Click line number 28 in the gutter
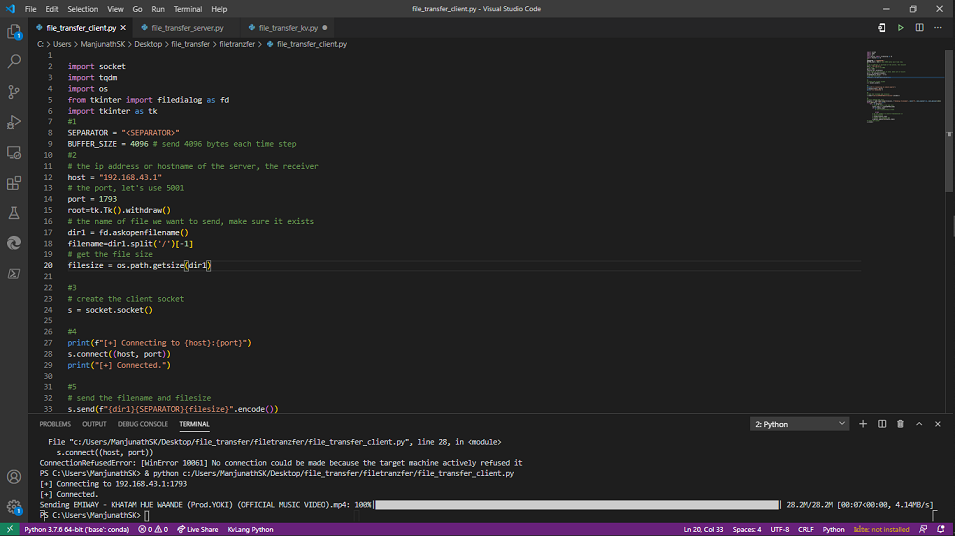Screen dimensions: 955x536 [x=48, y=354]
